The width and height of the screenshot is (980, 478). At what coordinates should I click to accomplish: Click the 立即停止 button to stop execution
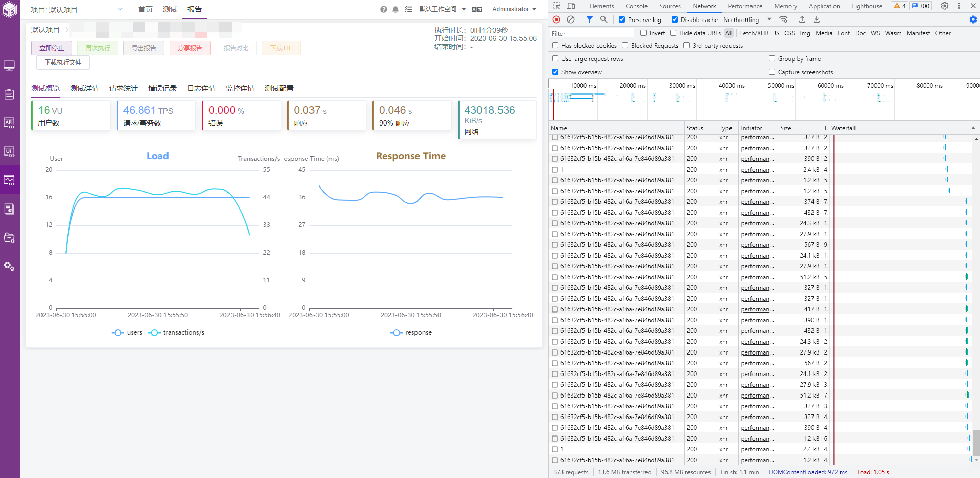51,48
